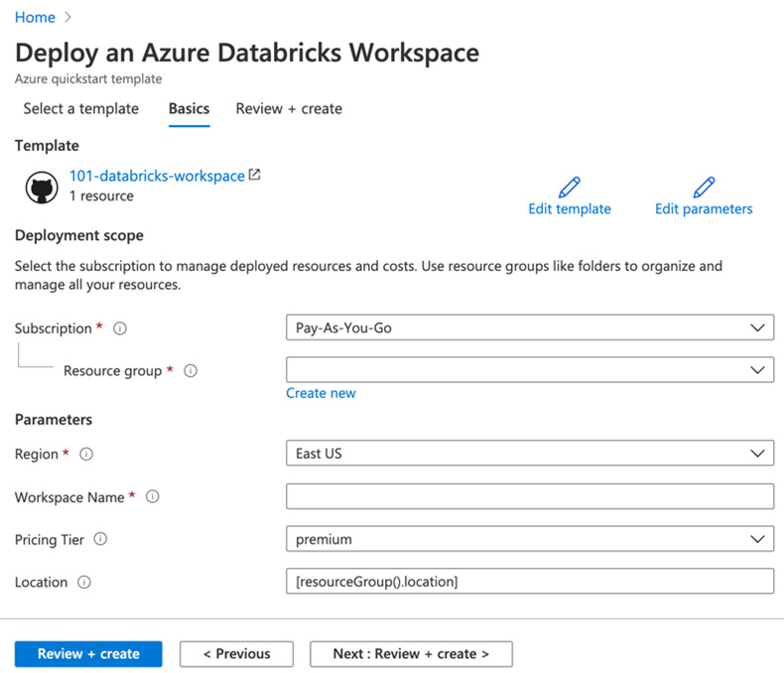Click Next : Review + create button
784x673 pixels.
pos(411,654)
